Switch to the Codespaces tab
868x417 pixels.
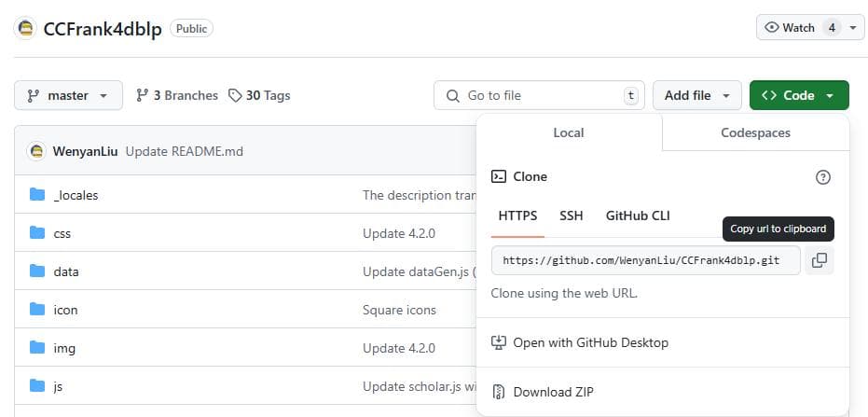point(755,132)
